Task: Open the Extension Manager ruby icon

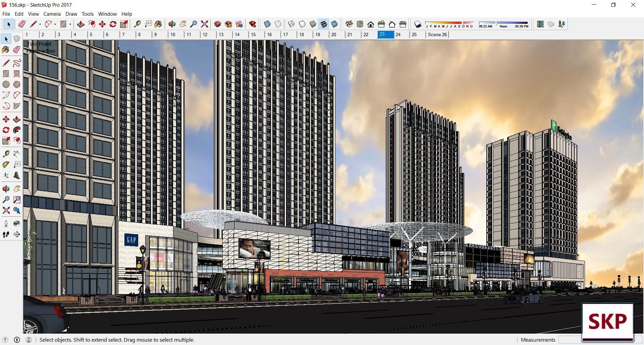Action: click(x=253, y=24)
